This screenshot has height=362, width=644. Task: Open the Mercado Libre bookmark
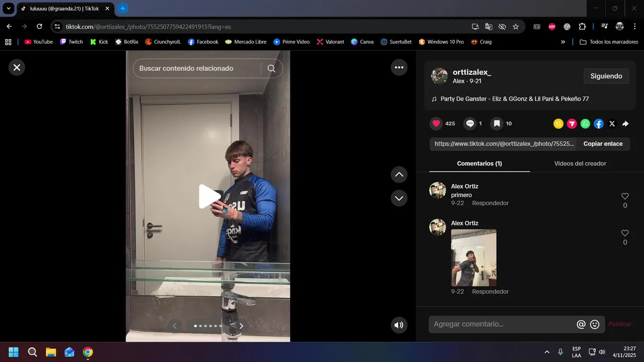point(246,42)
